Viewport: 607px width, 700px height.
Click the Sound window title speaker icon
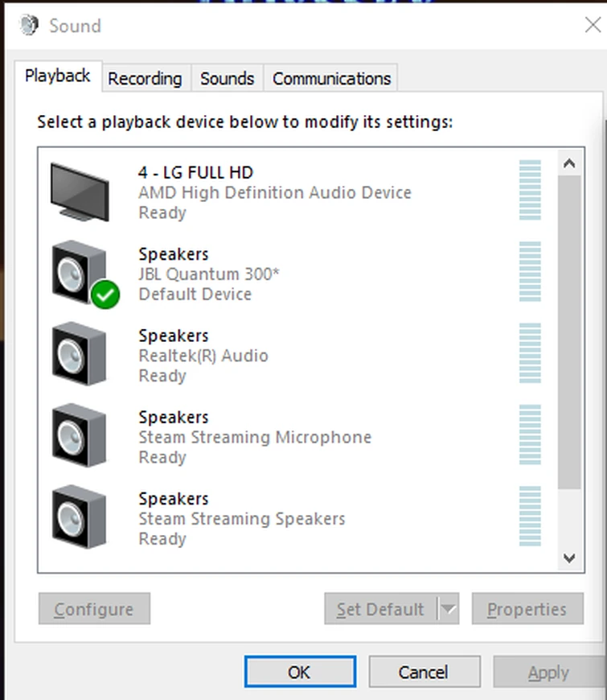[29, 25]
